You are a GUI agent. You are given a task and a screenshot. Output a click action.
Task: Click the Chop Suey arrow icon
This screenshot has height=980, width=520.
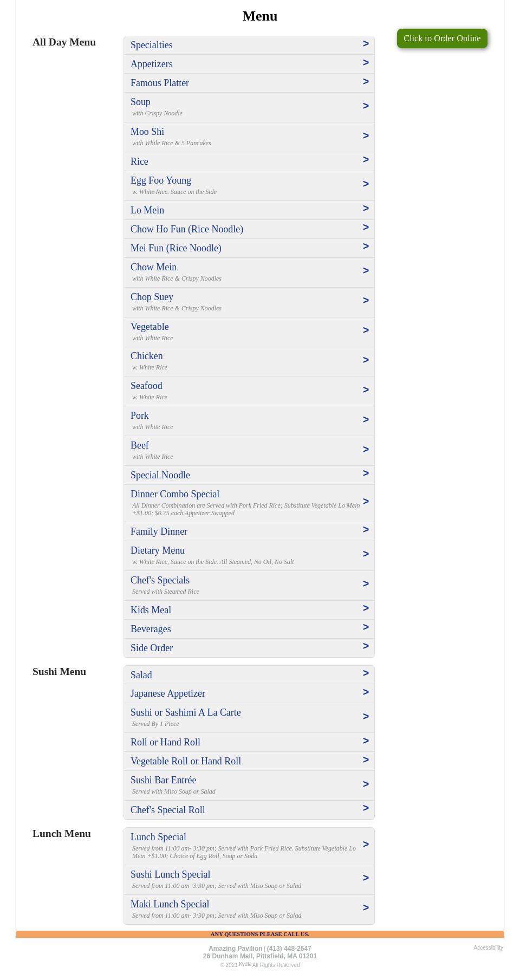tap(366, 301)
